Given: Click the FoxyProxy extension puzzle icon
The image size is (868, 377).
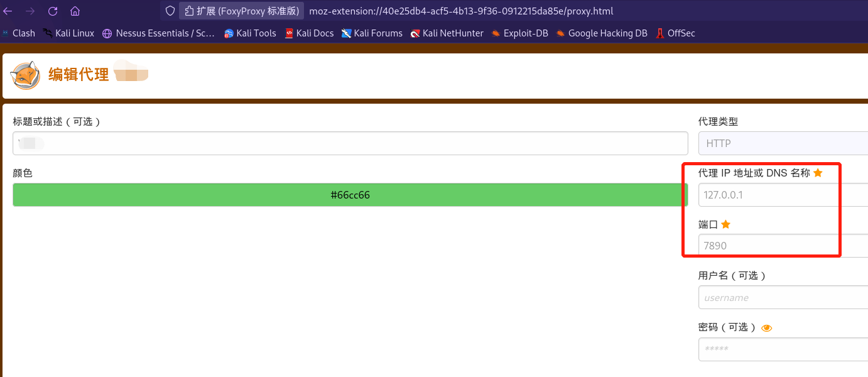Looking at the screenshot, I should (189, 11).
